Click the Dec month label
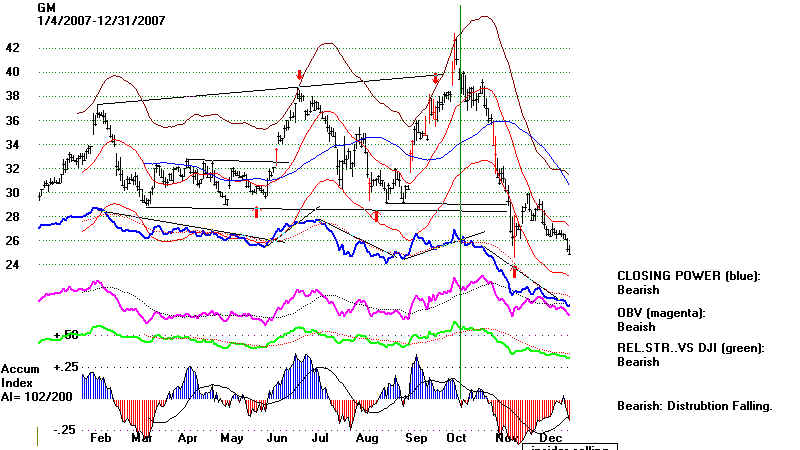 click(551, 438)
